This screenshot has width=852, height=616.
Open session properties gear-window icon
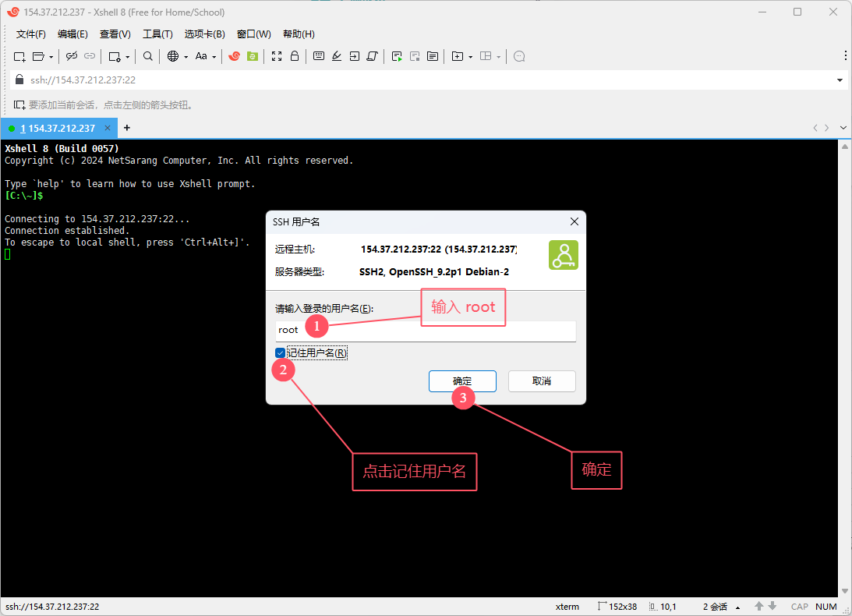click(x=115, y=57)
